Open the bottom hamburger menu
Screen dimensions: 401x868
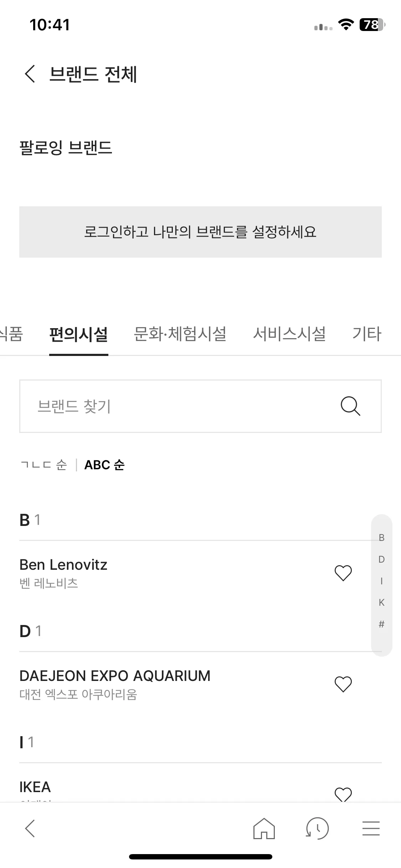pyautogui.click(x=371, y=828)
